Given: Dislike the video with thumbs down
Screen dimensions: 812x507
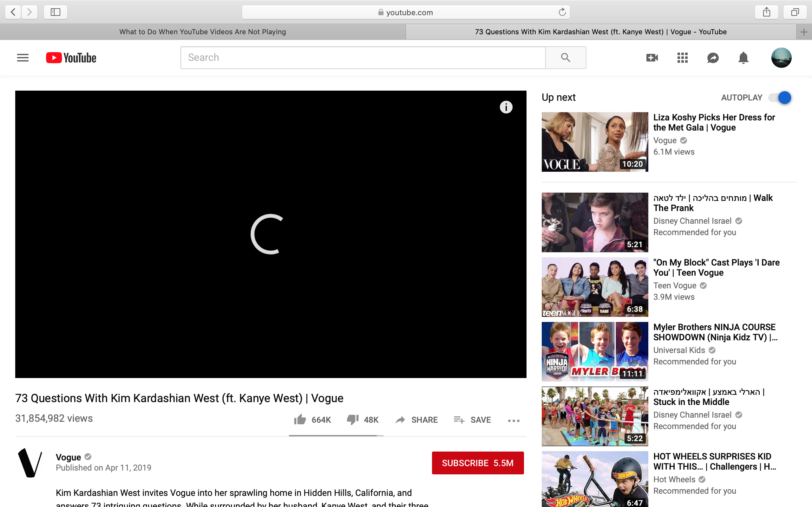Looking at the screenshot, I should click(x=352, y=420).
